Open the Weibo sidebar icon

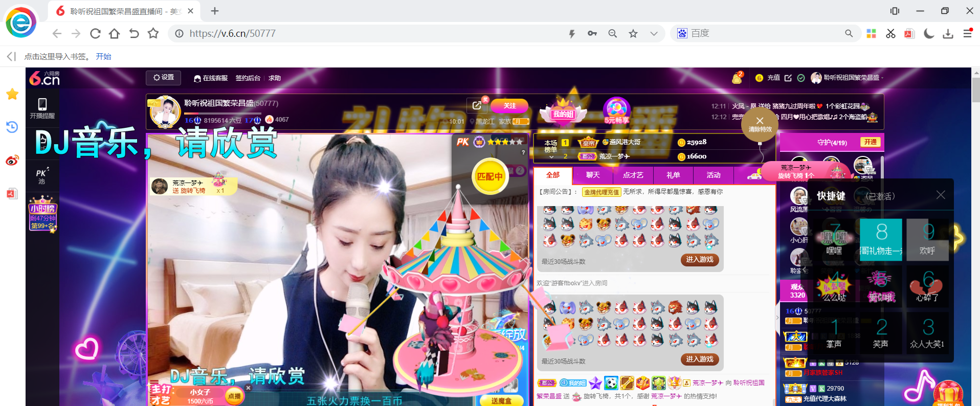12,161
